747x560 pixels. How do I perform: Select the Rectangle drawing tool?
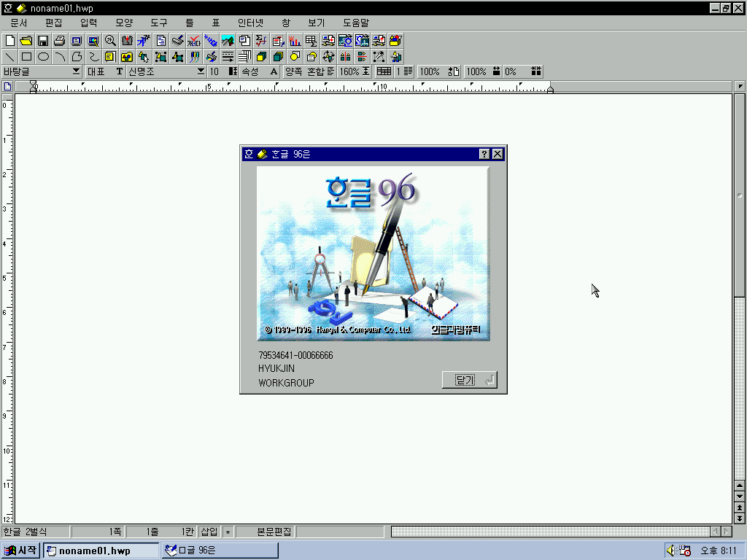(x=26, y=57)
